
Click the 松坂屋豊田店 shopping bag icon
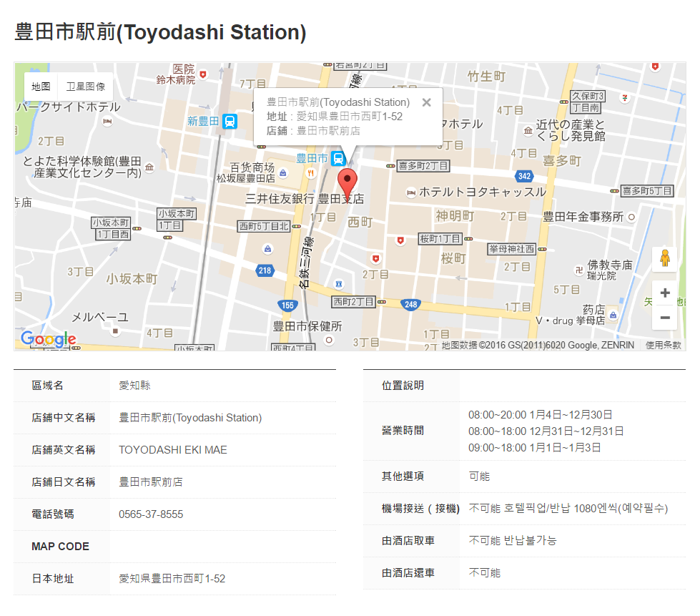282,173
